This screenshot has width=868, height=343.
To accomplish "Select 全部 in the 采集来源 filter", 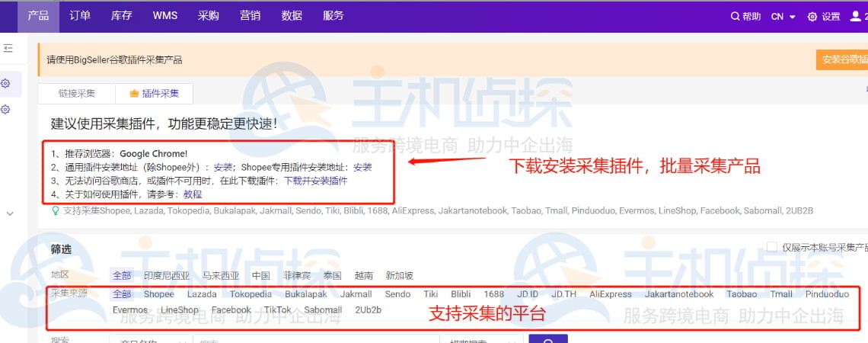I will (122, 294).
